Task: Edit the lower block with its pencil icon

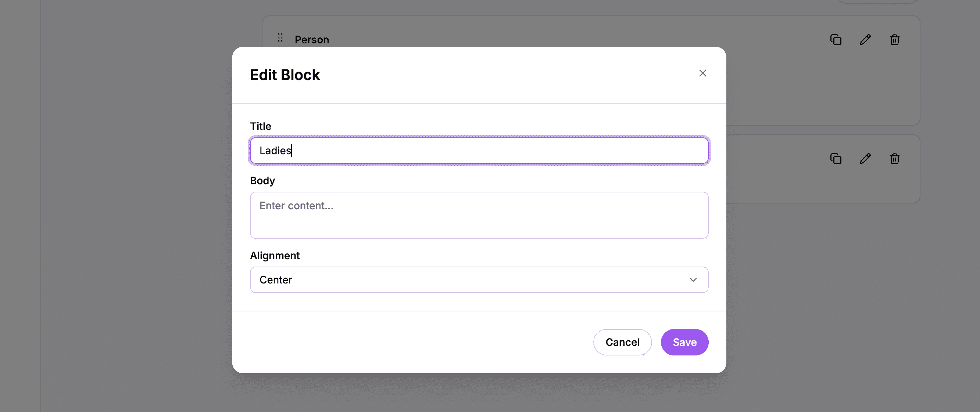Action: coord(865,159)
